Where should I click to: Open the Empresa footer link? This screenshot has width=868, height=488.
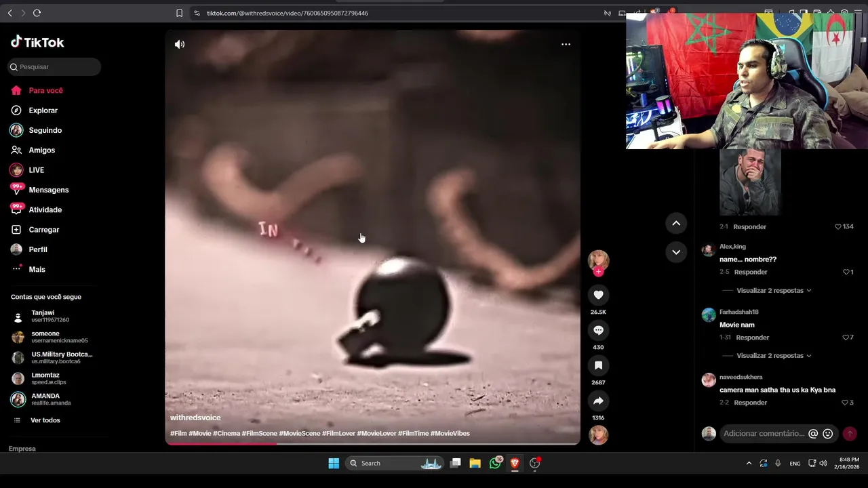click(x=22, y=449)
